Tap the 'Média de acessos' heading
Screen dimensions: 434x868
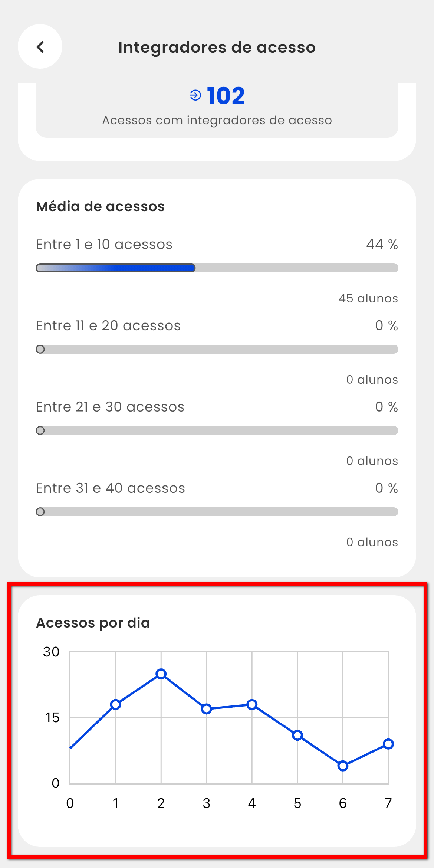point(100,206)
